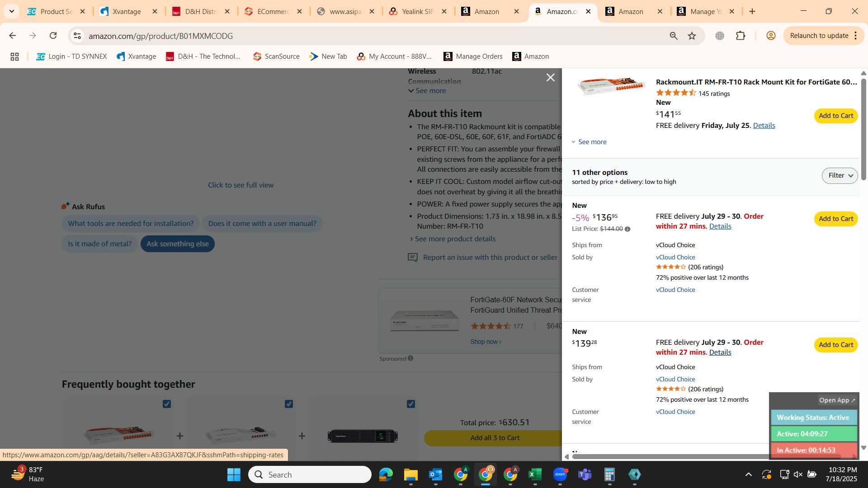
Task: Close the other sellers side panel
Action: (x=550, y=78)
